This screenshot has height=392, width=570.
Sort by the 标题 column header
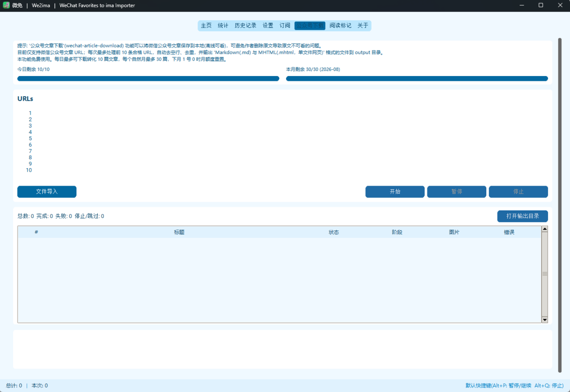click(179, 232)
